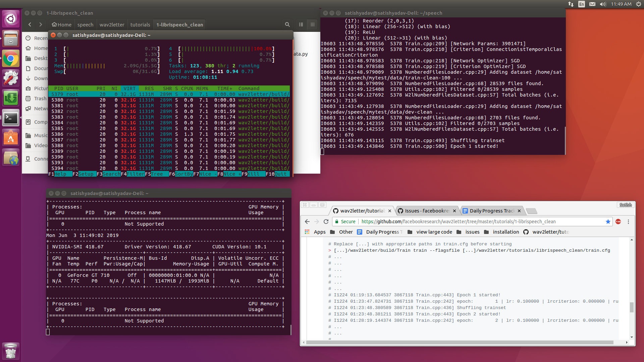
Task: Open the Satish profile menu in Chrome
Action: click(x=625, y=205)
